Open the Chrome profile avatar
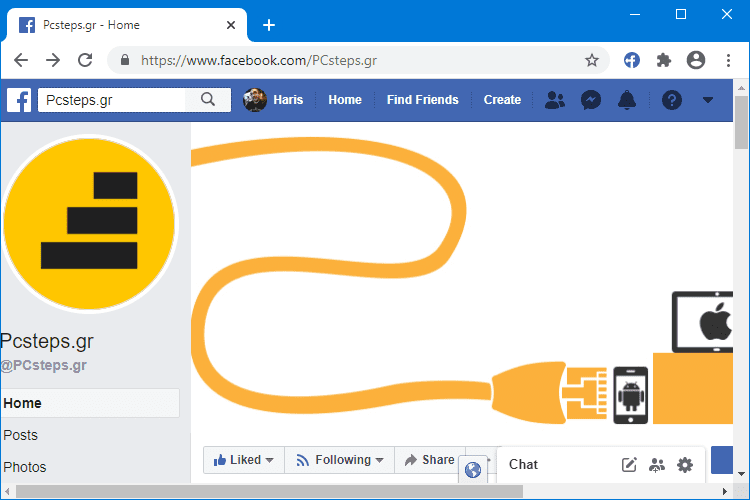This screenshot has width=750, height=500. pos(695,60)
